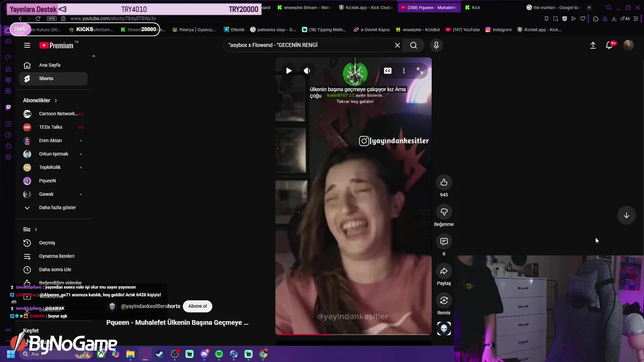Expand the Abonelikler section chevron
644x362 pixels.
[55, 101]
